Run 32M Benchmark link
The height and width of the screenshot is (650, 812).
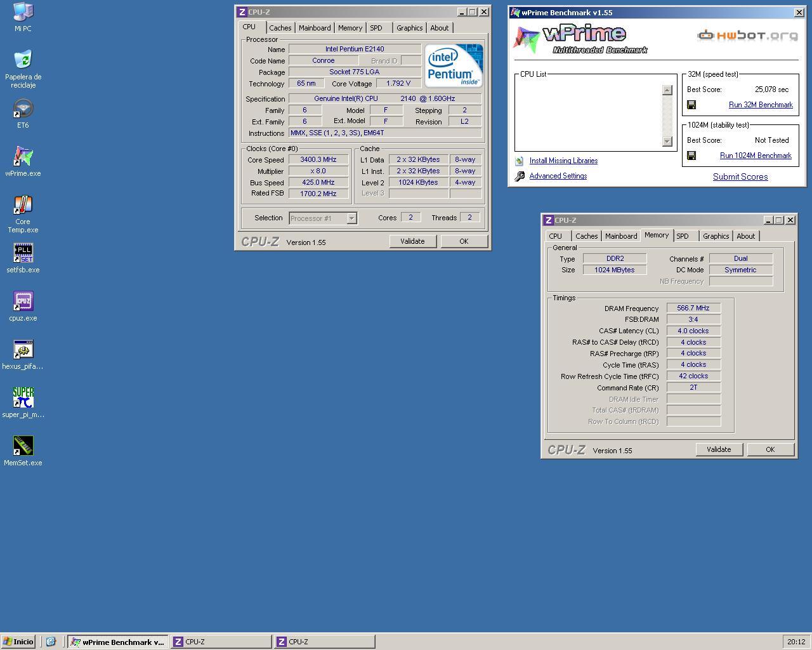[x=761, y=105]
